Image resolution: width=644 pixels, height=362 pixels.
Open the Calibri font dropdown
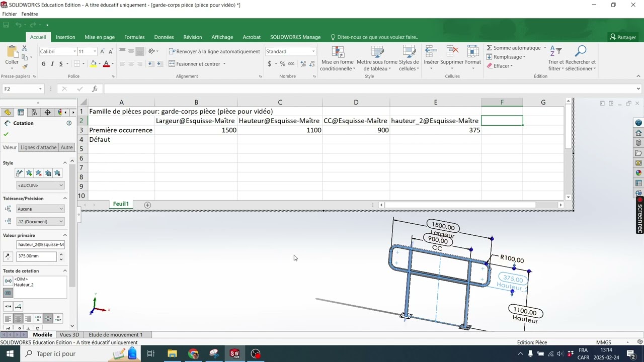(x=74, y=51)
